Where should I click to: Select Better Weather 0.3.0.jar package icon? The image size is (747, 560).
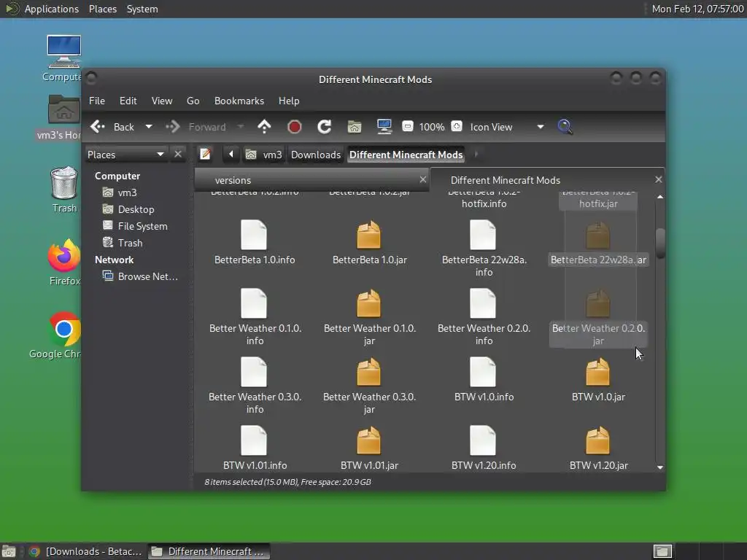point(368,372)
